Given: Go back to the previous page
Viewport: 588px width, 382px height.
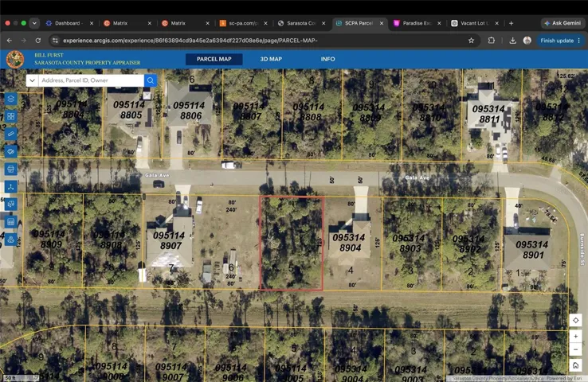Looking at the screenshot, I should 10,41.
